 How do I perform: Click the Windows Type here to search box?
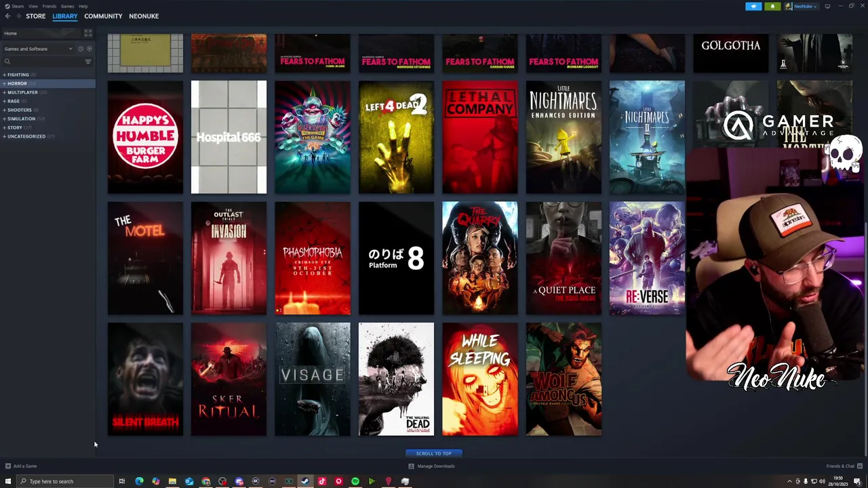(x=64, y=481)
